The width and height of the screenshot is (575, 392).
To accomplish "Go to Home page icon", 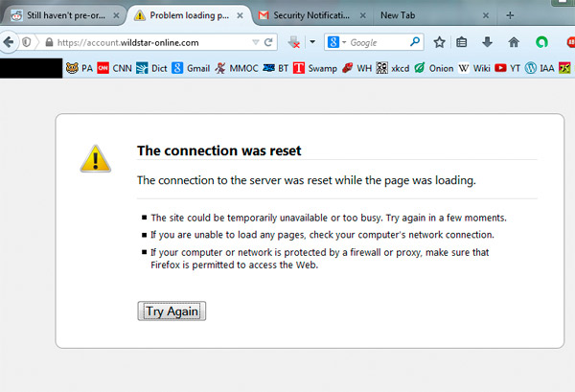I will tap(514, 42).
